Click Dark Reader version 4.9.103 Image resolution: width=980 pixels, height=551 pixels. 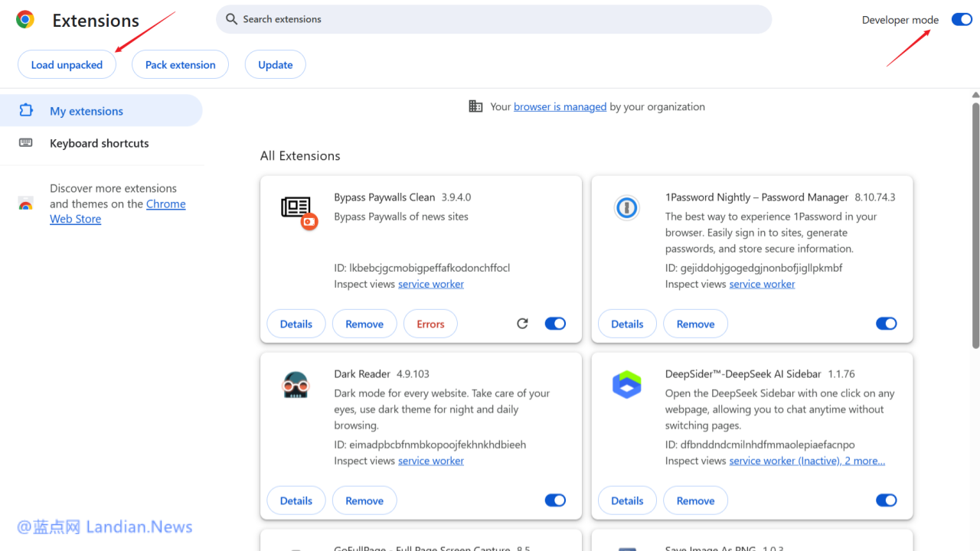(413, 374)
